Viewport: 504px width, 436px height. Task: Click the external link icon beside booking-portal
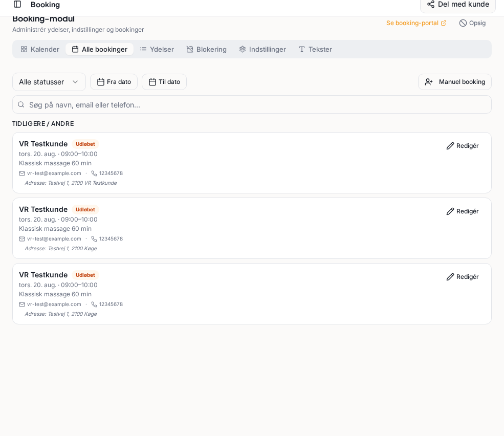(x=444, y=23)
